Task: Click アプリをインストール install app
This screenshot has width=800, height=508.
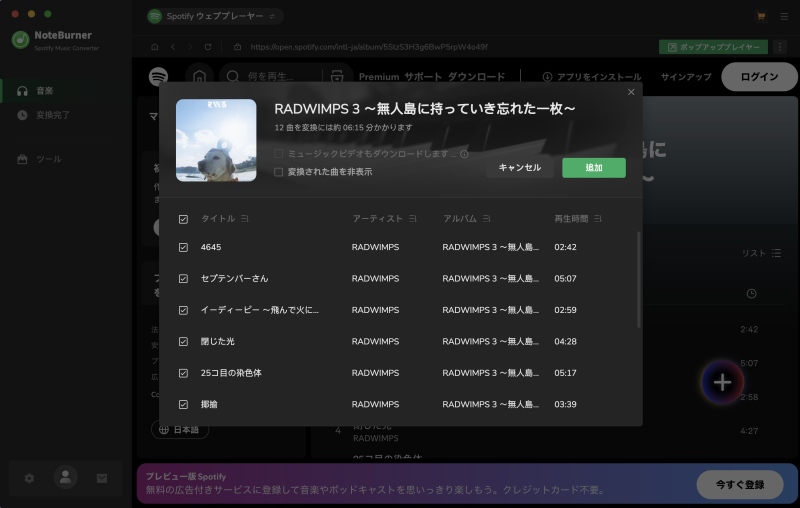Action: [591, 77]
